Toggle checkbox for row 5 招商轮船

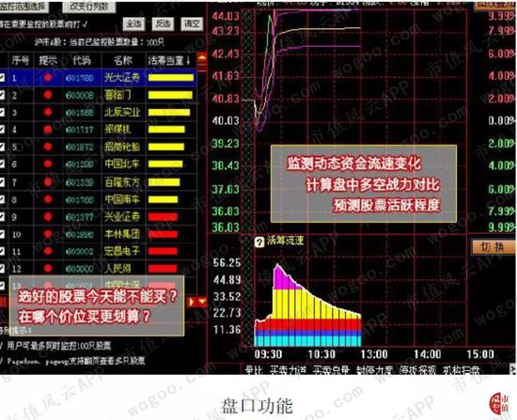(2, 147)
